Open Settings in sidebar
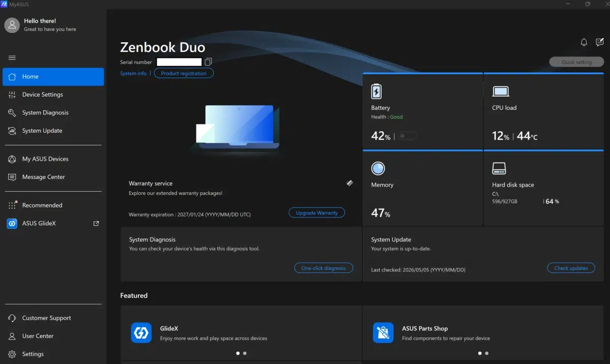 point(53,354)
